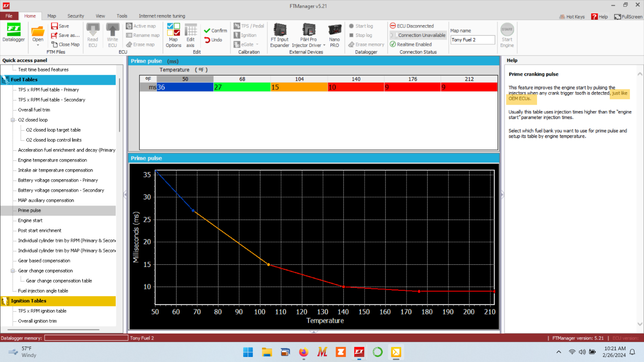
Task: Open Firefox from the taskbar
Action: coord(304,352)
